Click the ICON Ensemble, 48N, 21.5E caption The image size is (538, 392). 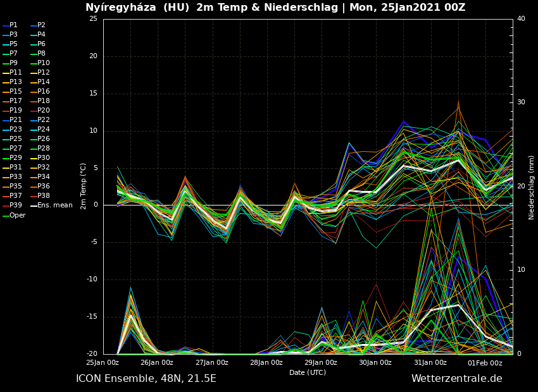pos(146,379)
